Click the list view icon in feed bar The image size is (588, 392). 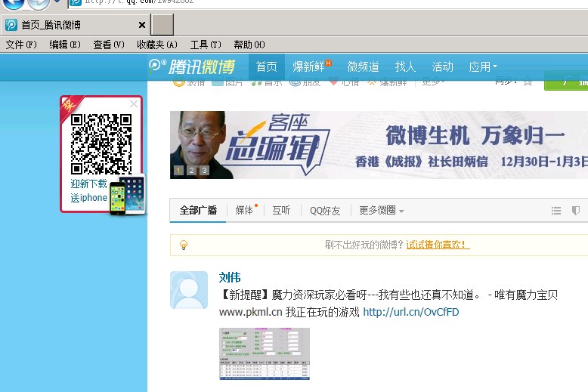coord(556,211)
